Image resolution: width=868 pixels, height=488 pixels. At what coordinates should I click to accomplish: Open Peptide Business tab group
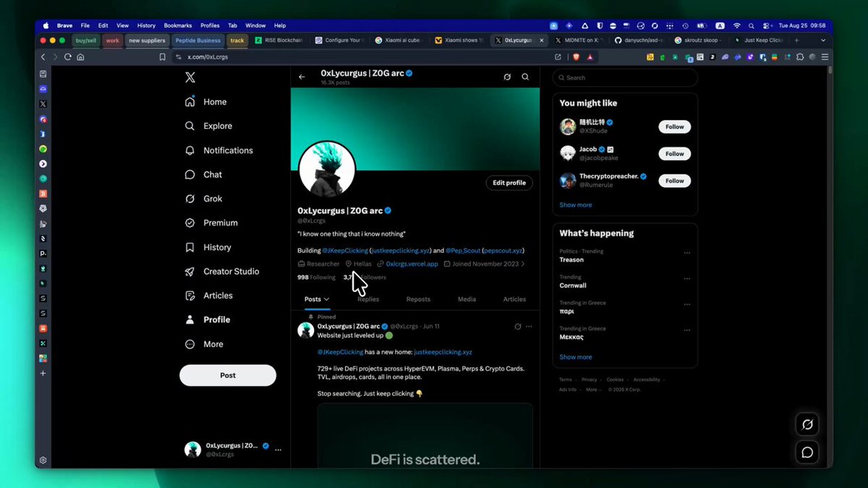(197, 40)
